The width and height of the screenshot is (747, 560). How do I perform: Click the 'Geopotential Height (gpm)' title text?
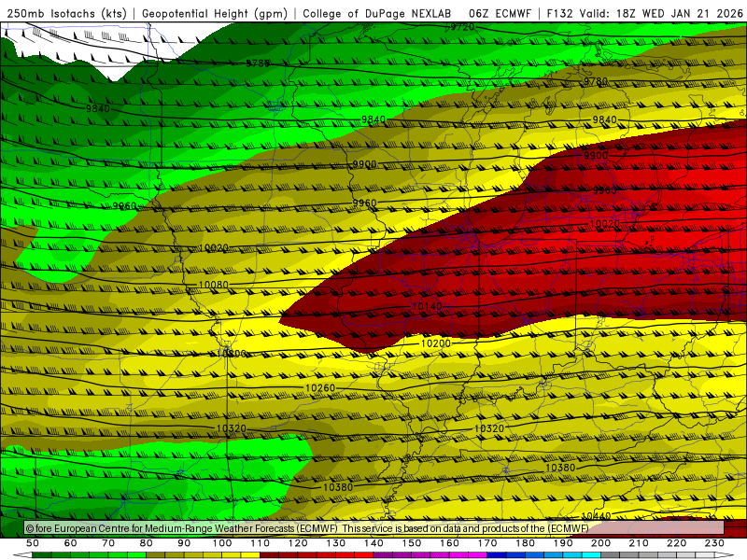215,14
